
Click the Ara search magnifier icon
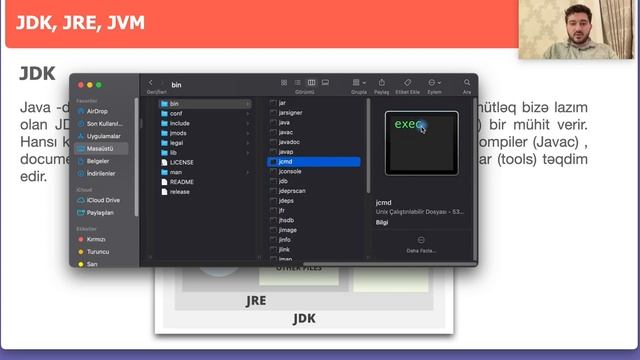tap(467, 82)
